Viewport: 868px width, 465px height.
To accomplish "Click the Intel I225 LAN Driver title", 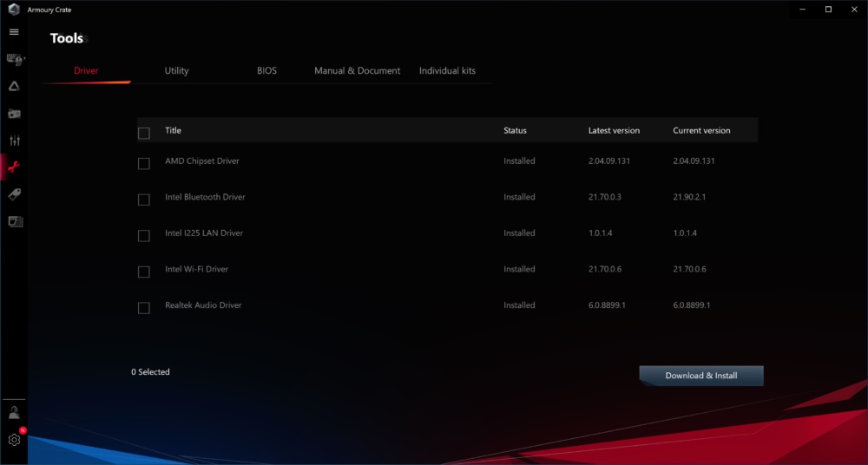I will (204, 233).
